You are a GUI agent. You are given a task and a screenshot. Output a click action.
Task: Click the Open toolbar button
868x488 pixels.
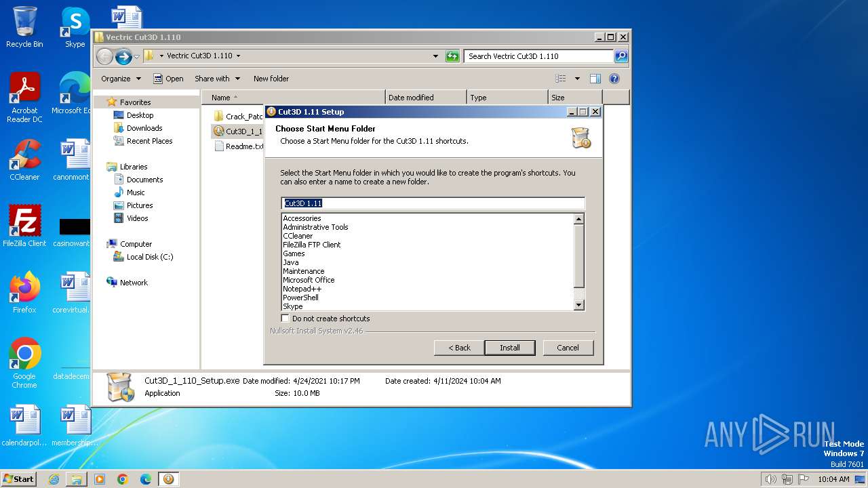(168, 79)
